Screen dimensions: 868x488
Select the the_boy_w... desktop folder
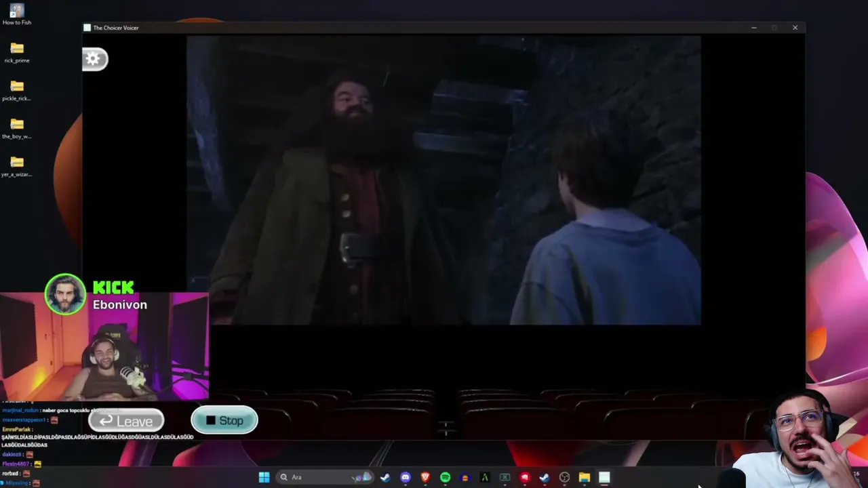17,128
